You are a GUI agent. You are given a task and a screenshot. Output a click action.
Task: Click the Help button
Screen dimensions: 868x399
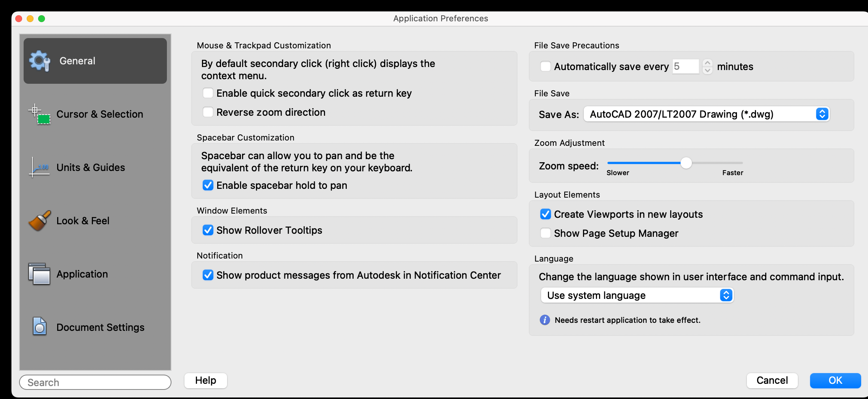(x=205, y=380)
